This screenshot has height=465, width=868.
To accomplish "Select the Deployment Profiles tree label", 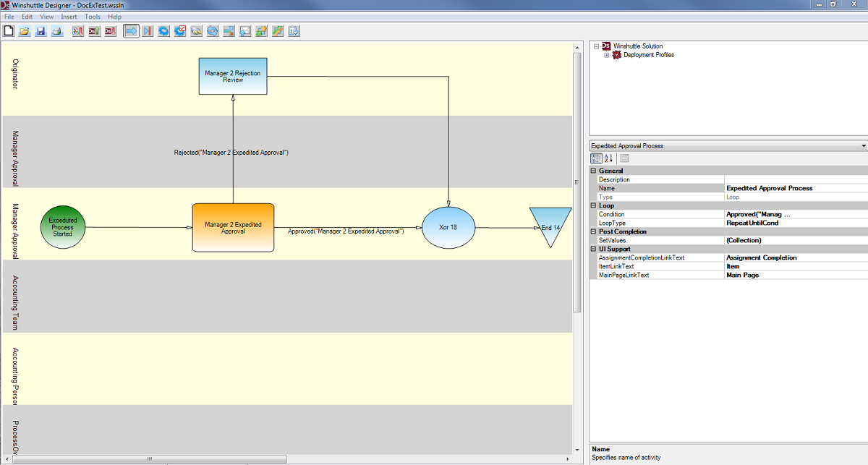I will [649, 55].
